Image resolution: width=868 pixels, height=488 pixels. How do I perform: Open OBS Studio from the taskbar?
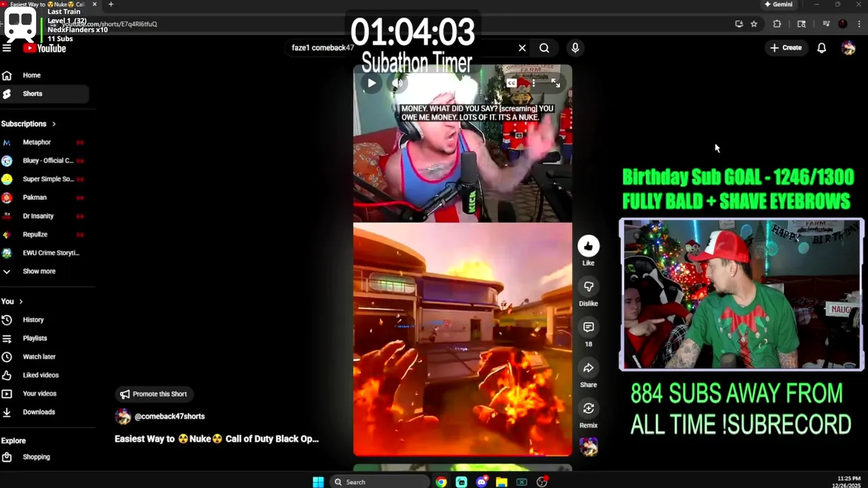tap(542, 482)
